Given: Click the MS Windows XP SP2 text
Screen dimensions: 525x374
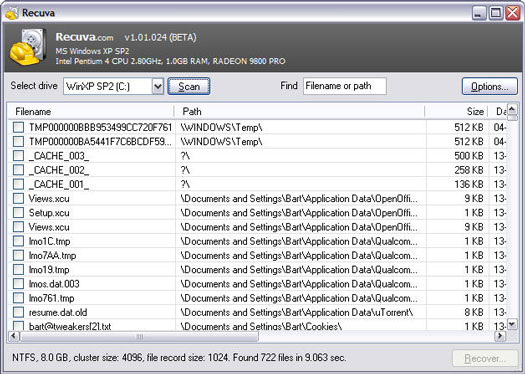Looking at the screenshot, I should pos(92,51).
